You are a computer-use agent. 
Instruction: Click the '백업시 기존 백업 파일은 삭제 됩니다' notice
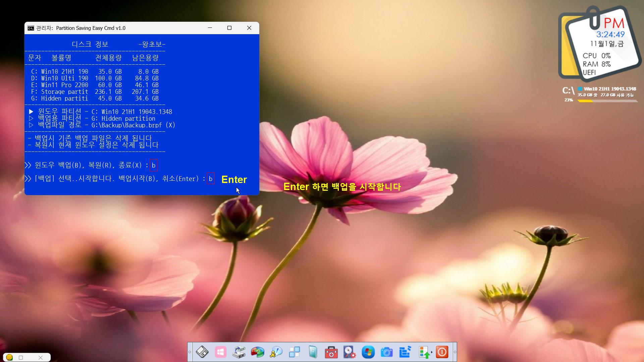tap(90, 138)
